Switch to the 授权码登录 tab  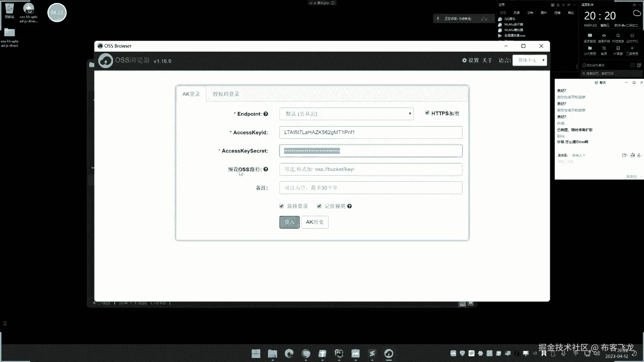(x=226, y=94)
